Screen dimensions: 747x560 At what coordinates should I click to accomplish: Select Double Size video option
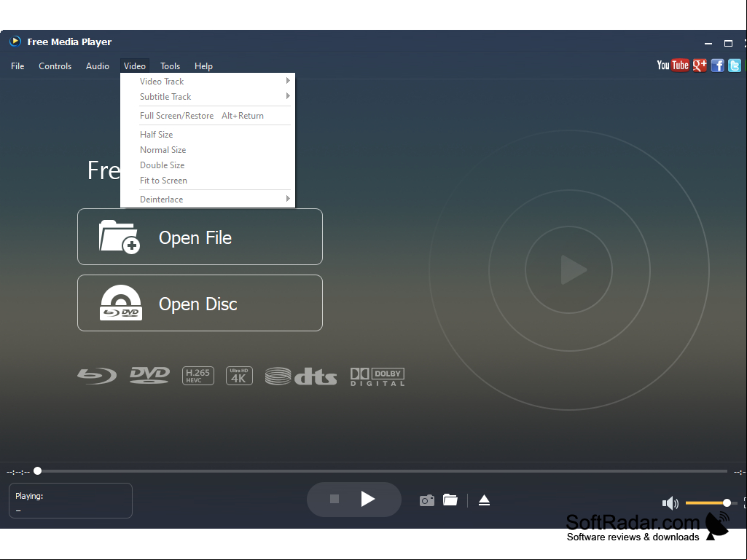[x=208, y=165]
